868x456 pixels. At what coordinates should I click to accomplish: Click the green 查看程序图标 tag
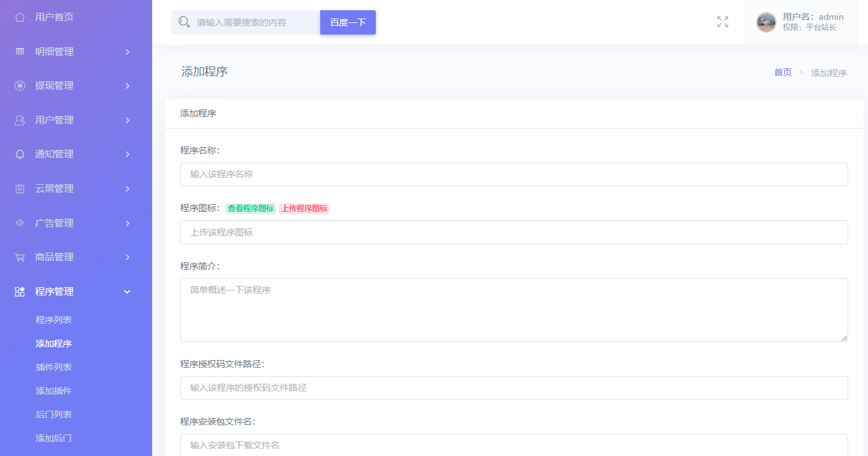tap(250, 208)
